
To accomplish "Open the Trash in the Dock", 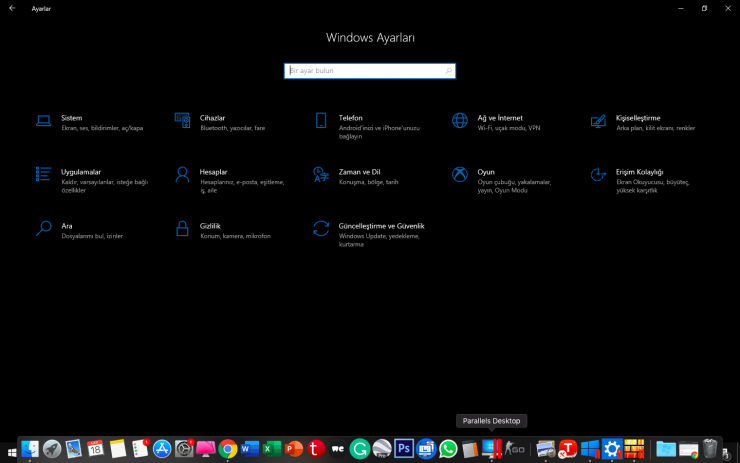I will [710, 449].
